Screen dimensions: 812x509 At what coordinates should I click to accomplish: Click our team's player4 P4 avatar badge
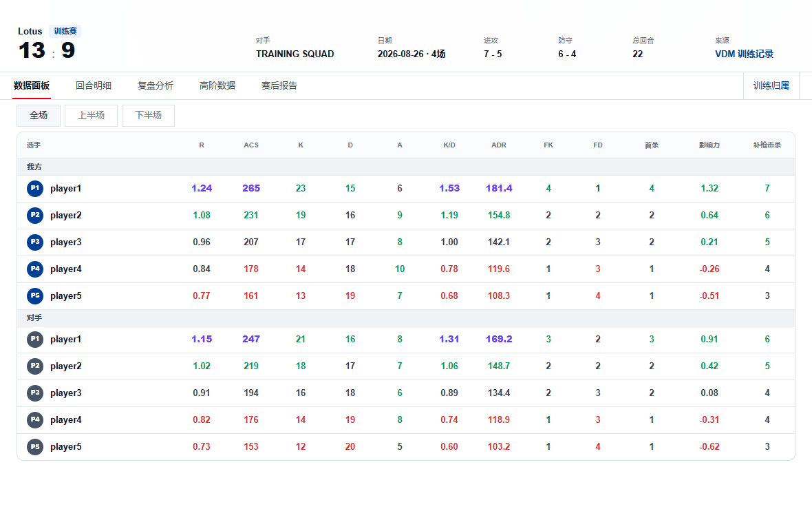tap(35, 269)
